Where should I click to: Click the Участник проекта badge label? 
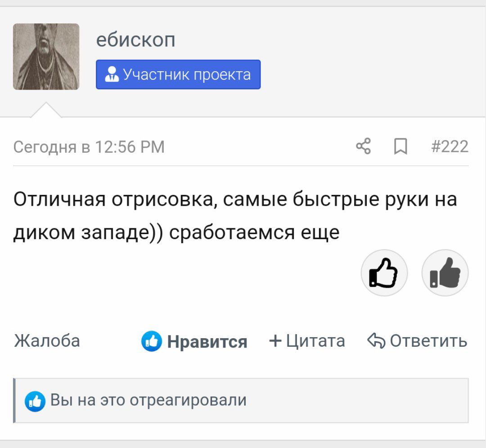point(187,74)
